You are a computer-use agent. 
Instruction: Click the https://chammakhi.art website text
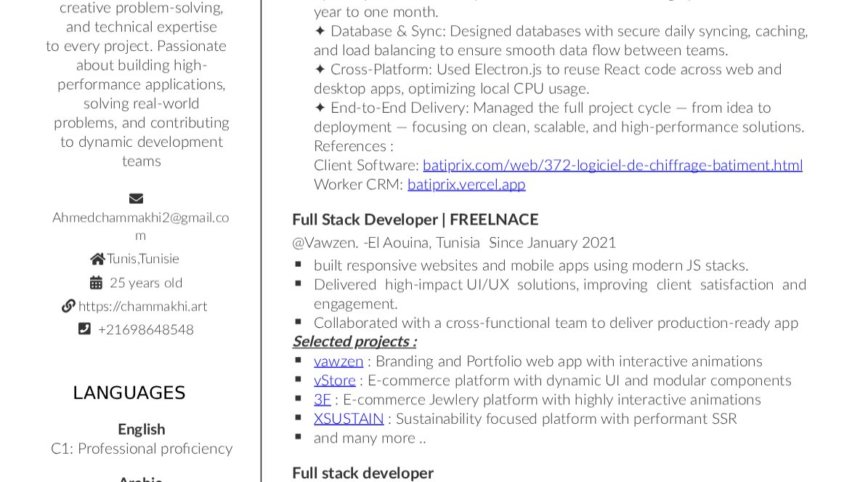pyautogui.click(x=142, y=306)
